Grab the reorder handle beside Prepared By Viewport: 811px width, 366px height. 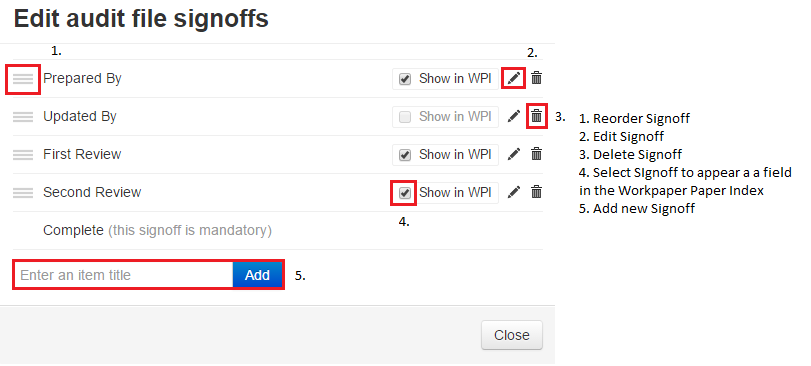tap(23, 79)
